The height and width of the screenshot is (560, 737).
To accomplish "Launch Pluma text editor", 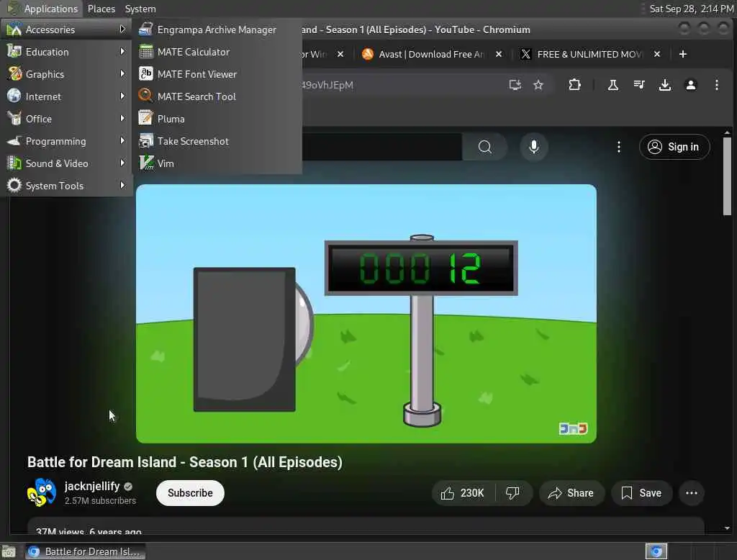I will (x=217, y=119).
